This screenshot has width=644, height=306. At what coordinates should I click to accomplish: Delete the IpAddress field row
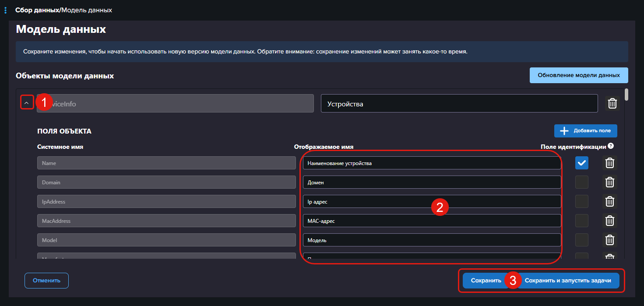609,201
